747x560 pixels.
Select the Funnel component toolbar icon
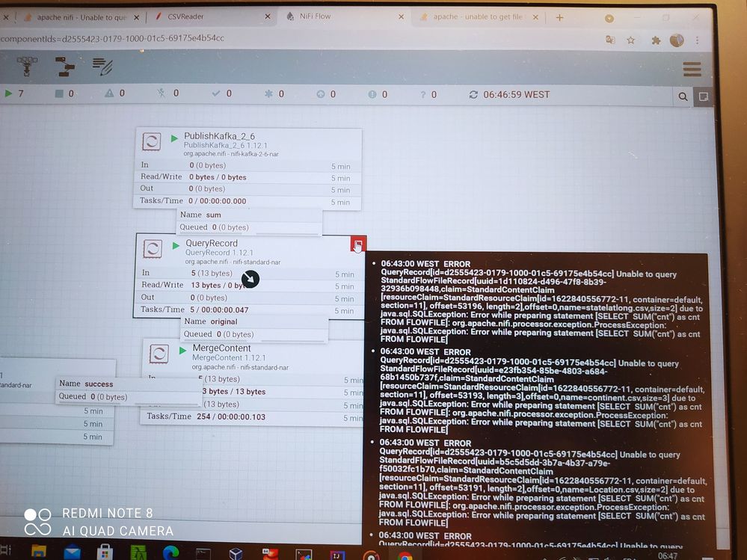coord(27,67)
